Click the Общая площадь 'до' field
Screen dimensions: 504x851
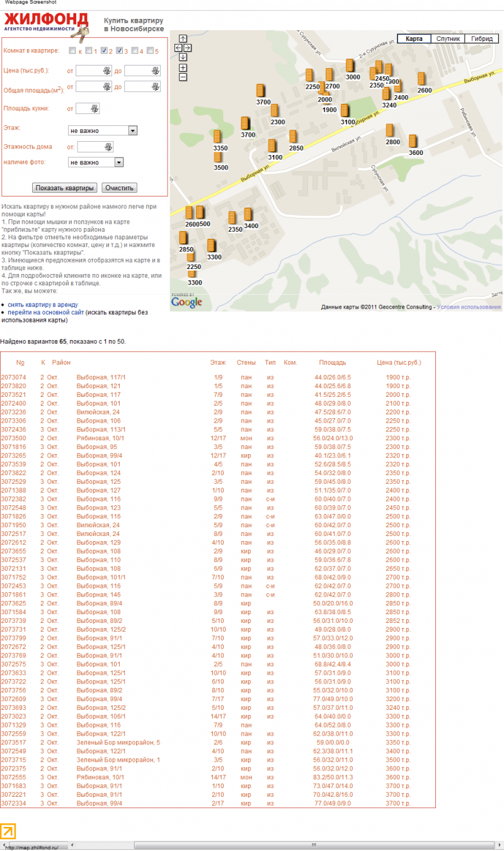point(142,86)
